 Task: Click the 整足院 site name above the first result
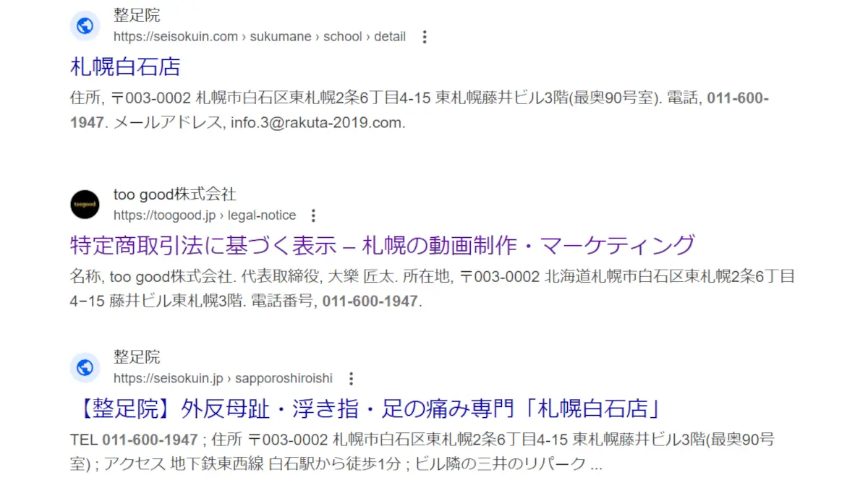pos(136,14)
